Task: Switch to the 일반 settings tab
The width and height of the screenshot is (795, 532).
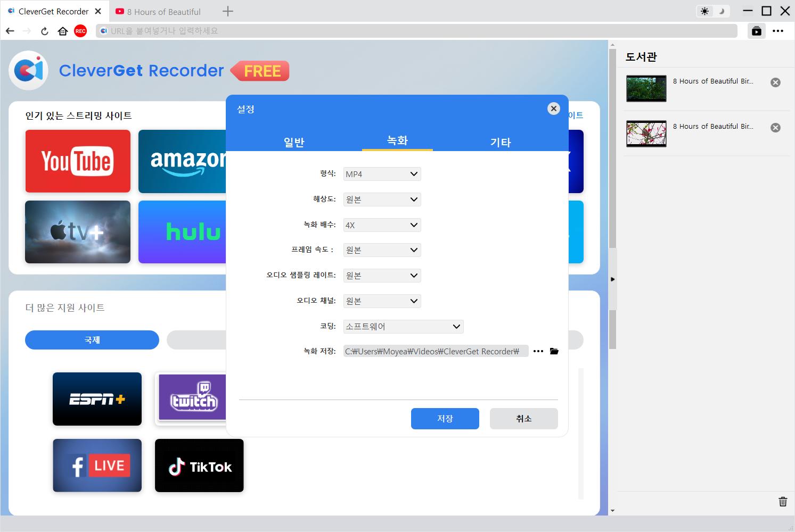Action: [294, 142]
